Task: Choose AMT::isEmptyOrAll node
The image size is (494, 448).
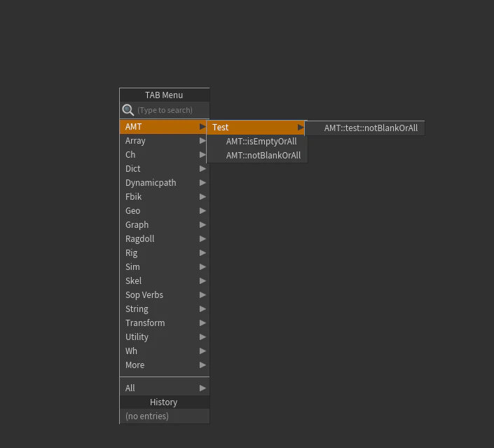Action: 257,142
